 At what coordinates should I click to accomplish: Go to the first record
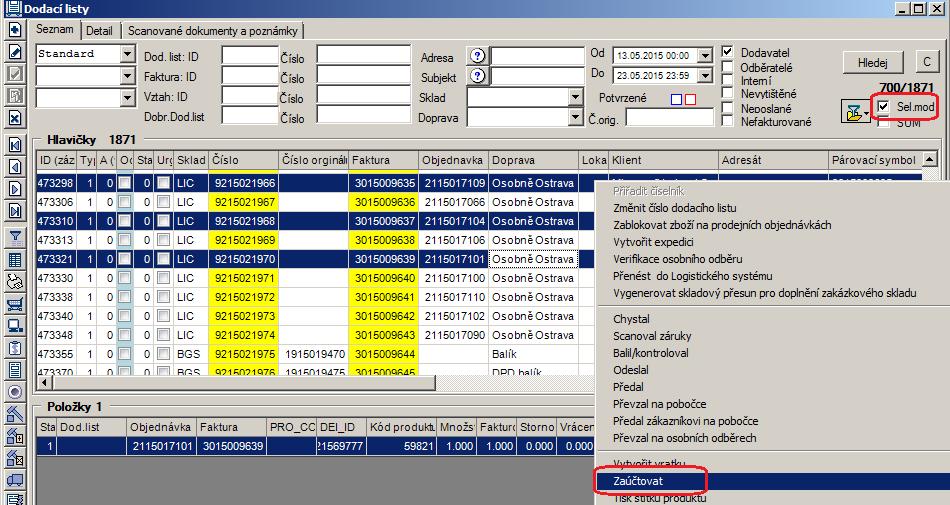[x=15, y=145]
